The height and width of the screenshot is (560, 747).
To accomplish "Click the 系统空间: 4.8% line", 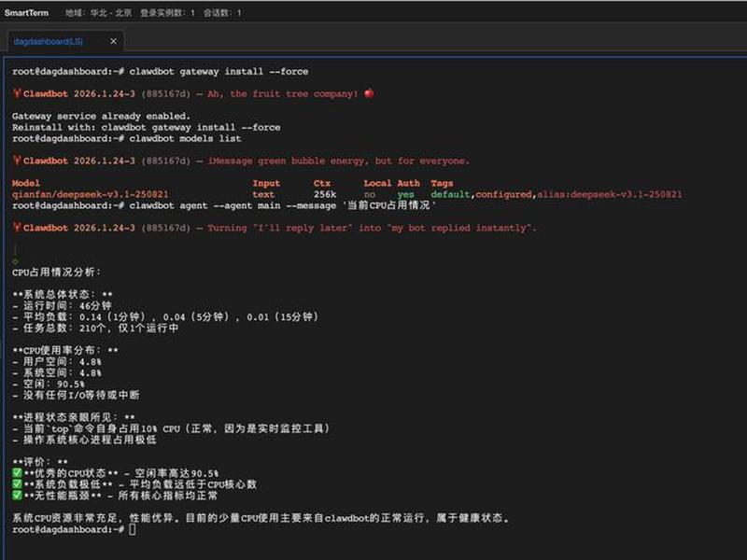I will point(57,372).
